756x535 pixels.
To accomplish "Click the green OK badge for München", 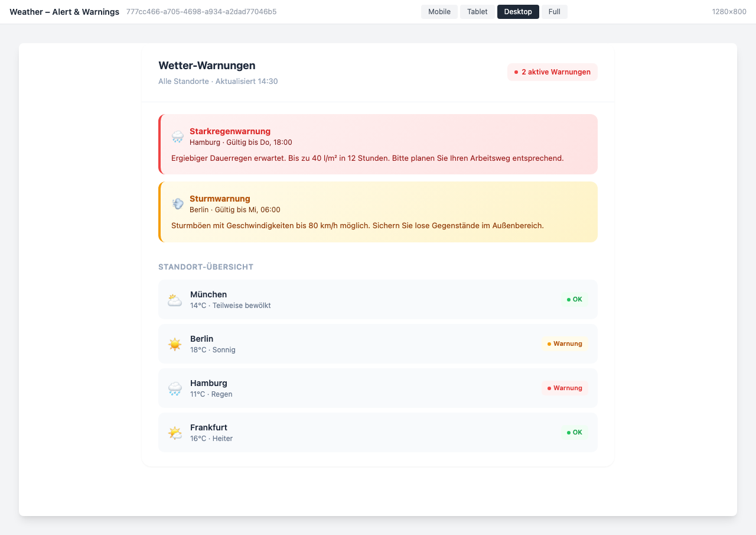I will (574, 299).
